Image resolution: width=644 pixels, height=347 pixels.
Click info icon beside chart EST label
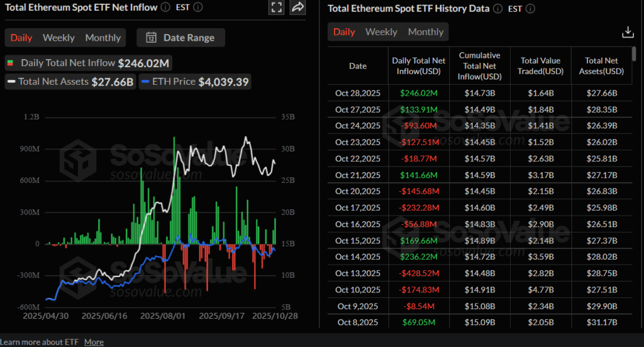tap(198, 7)
